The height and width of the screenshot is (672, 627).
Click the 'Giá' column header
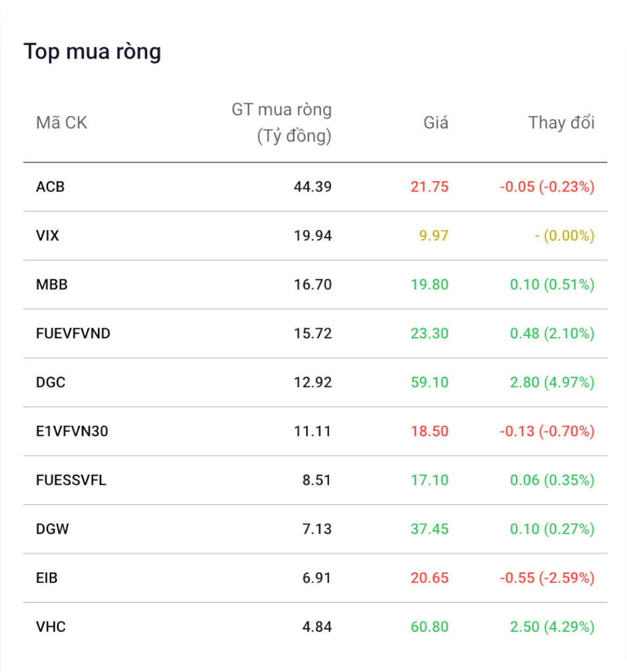click(436, 123)
